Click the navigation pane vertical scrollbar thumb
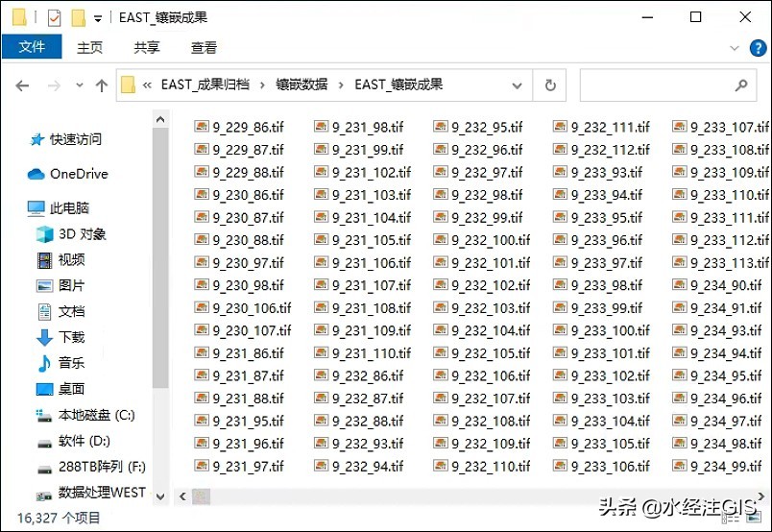The image size is (772, 532). [160, 258]
